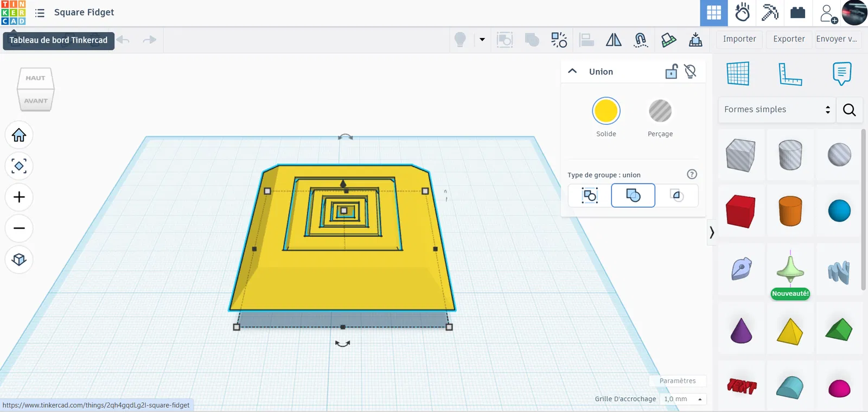The height and width of the screenshot is (412, 868).
Task: Click the drop-to-workplane arrow icon
Action: click(x=695, y=40)
